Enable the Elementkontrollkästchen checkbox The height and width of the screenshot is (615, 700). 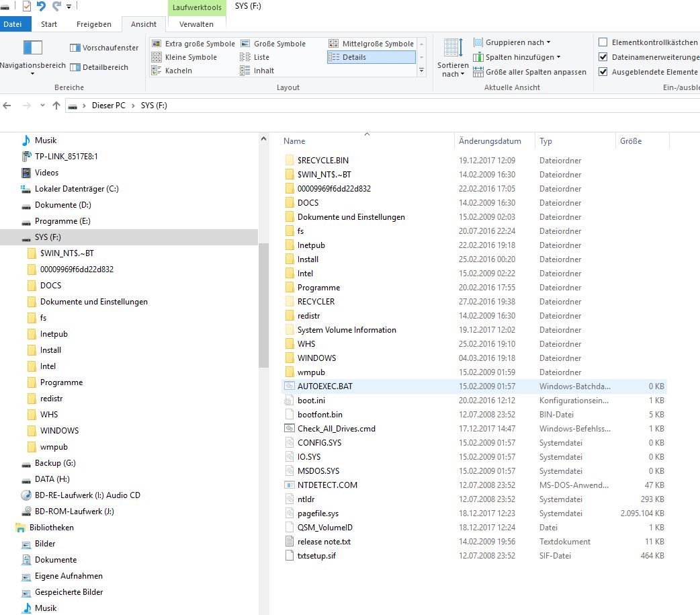click(603, 42)
